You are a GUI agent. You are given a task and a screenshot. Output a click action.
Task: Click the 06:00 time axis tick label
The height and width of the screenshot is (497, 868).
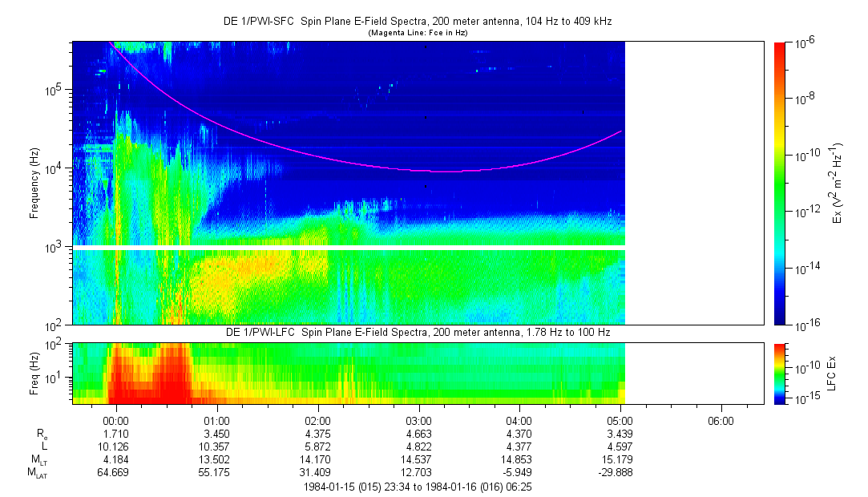pos(721,419)
